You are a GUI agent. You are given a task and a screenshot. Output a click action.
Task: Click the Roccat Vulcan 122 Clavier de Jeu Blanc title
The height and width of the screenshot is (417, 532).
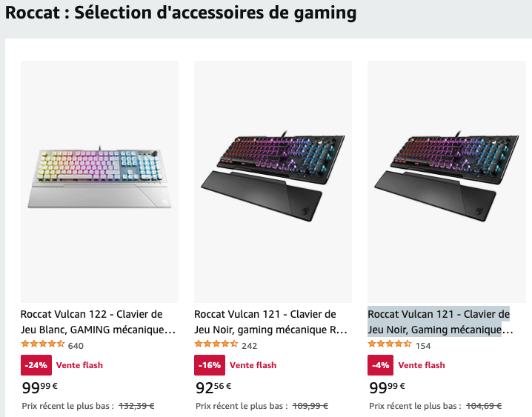pos(99,321)
